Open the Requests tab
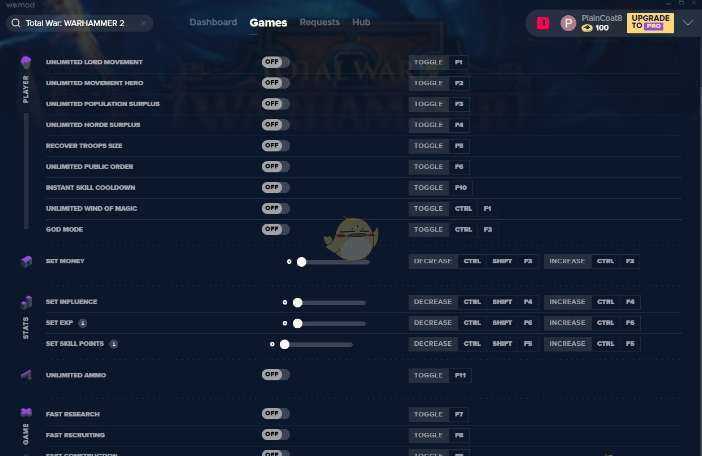Screen dimensions: 702x456 pyautogui.click(x=320, y=22)
